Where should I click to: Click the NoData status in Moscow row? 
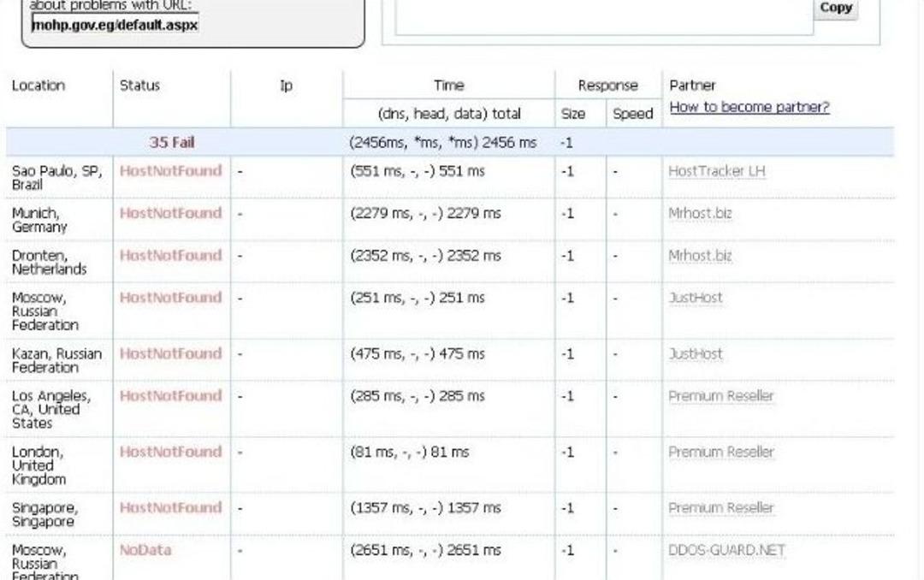pos(145,550)
